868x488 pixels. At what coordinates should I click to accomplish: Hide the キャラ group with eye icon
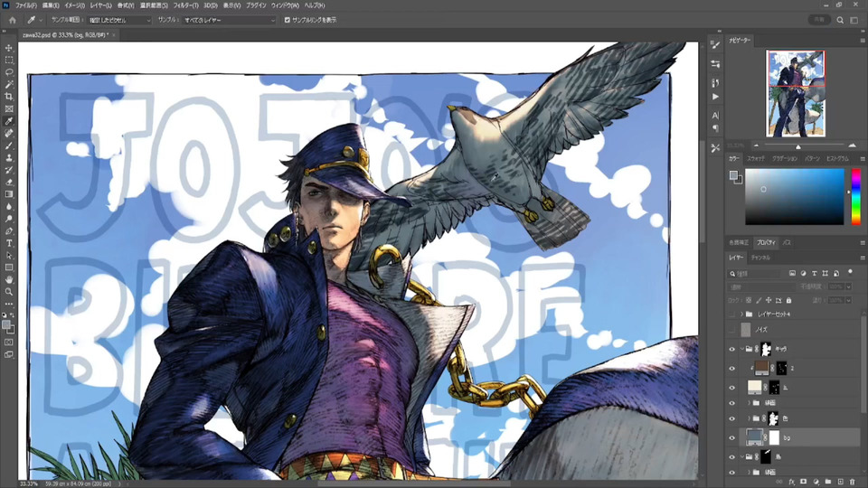731,349
